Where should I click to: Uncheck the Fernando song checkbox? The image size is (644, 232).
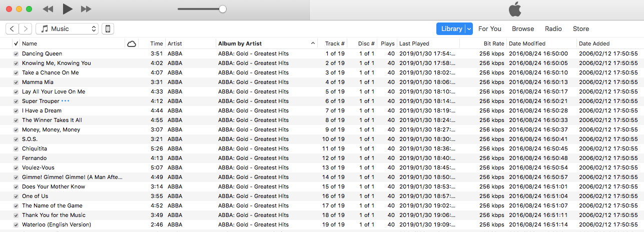coord(16,158)
